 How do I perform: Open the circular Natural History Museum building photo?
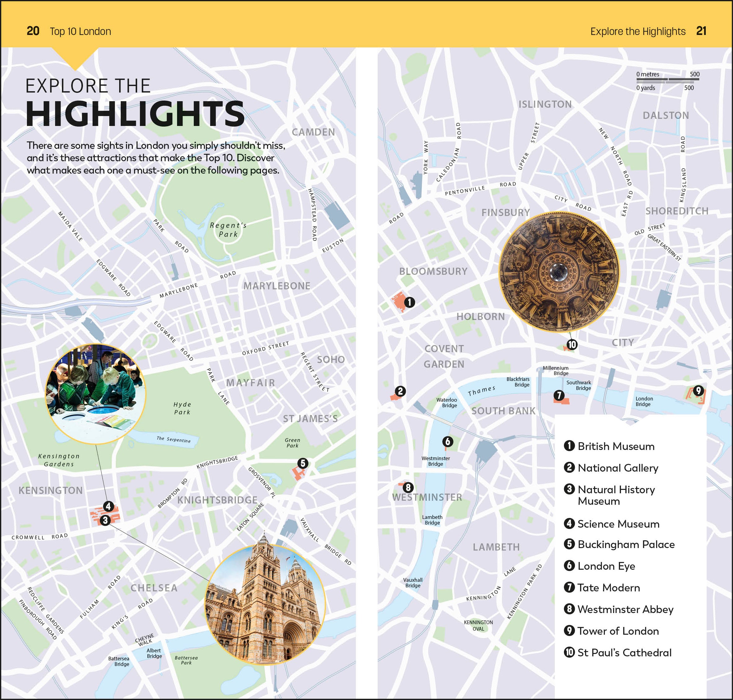[265, 604]
